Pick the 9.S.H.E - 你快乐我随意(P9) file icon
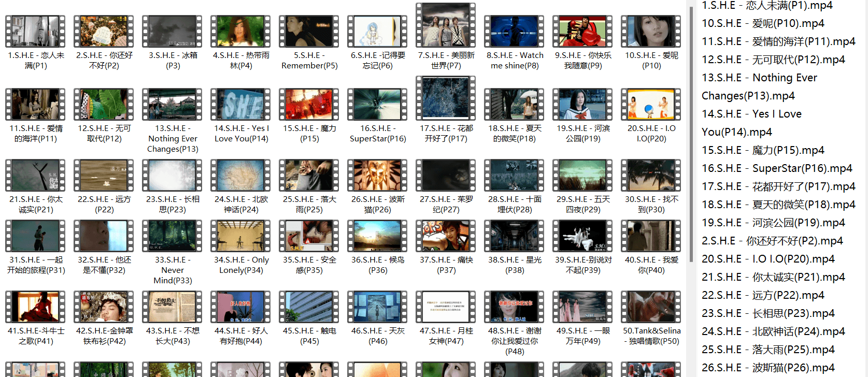 [582, 31]
